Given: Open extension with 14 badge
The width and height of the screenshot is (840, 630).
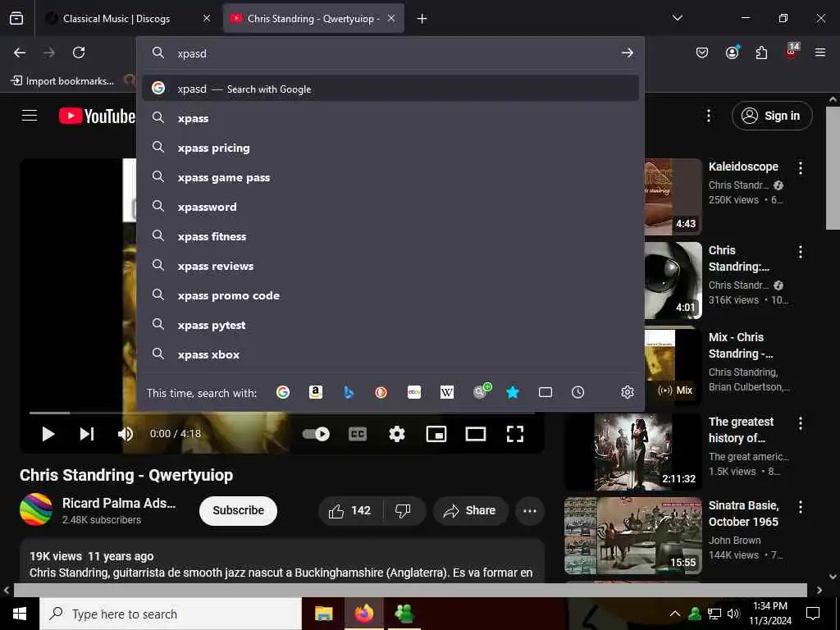Looking at the screenshot, I should [792, 52].
